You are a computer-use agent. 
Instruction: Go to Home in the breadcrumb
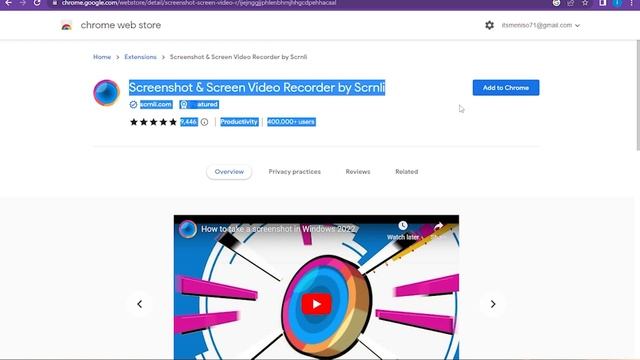[102, 57]
